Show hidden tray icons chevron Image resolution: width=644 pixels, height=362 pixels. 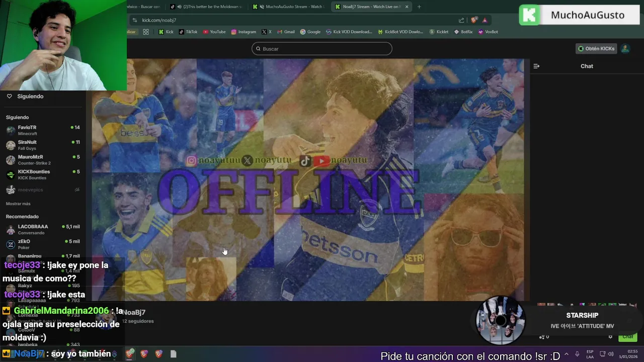coord(567,354)
